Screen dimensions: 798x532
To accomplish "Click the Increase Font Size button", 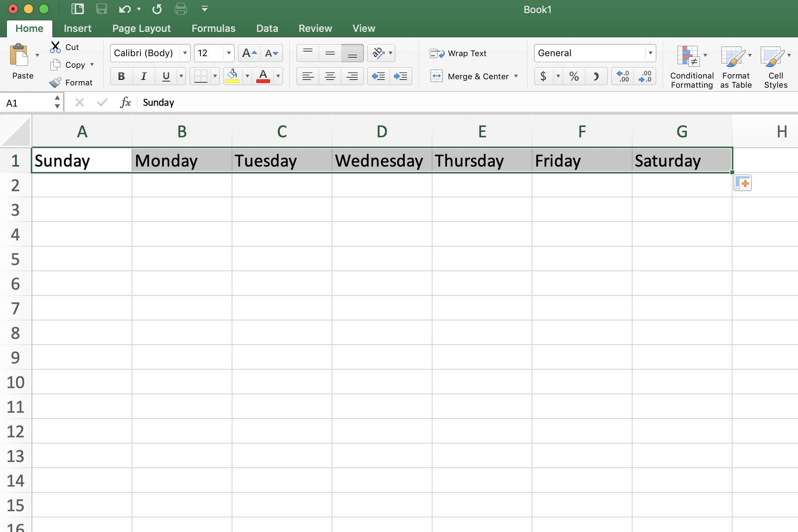I will [x=249, y=53].
